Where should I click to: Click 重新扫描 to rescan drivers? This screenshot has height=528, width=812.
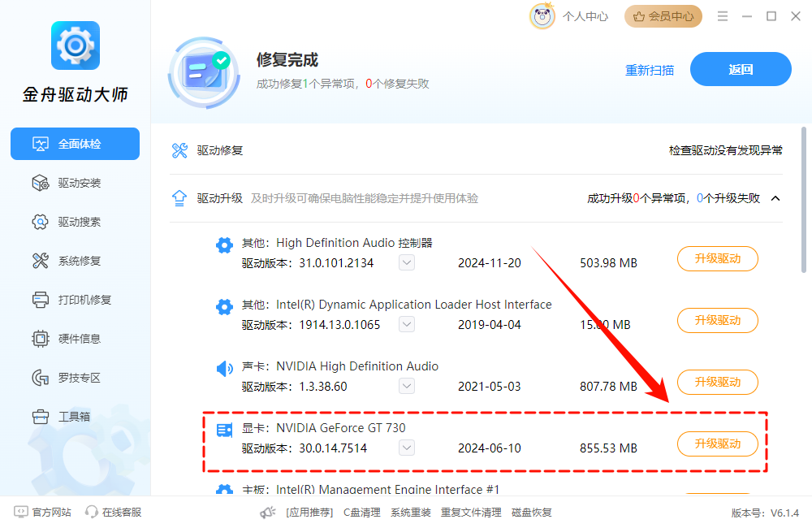(650, 71)
